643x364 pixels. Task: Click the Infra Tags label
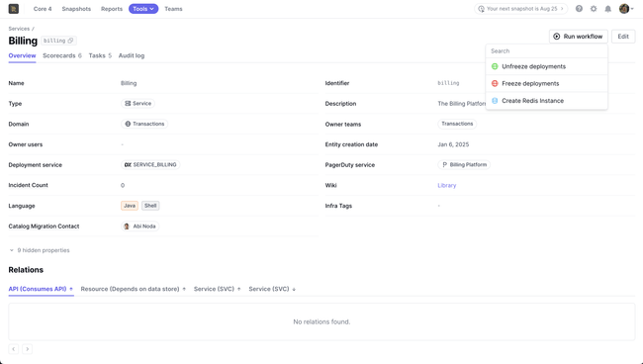pos(338,206)
